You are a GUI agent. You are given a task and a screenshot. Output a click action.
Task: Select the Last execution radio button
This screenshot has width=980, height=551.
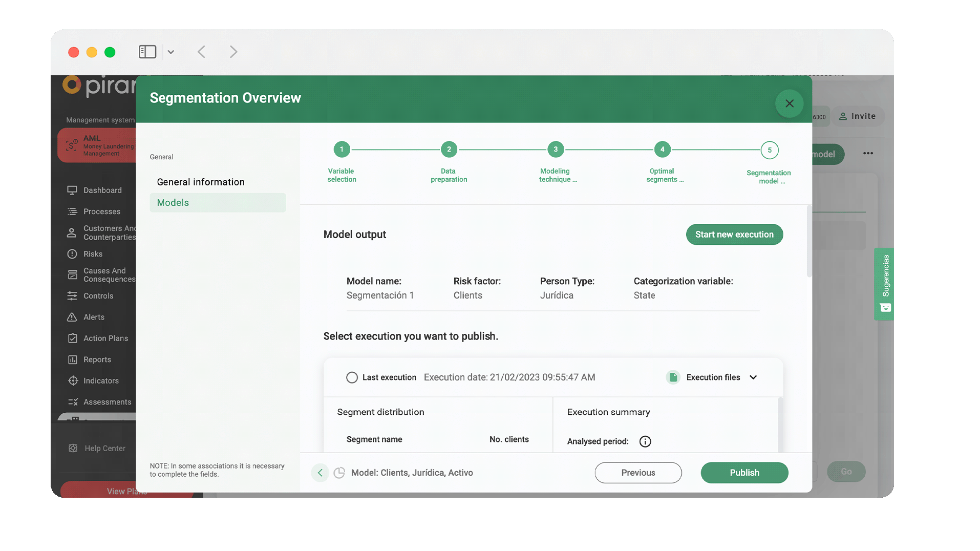tap(352, 377)
